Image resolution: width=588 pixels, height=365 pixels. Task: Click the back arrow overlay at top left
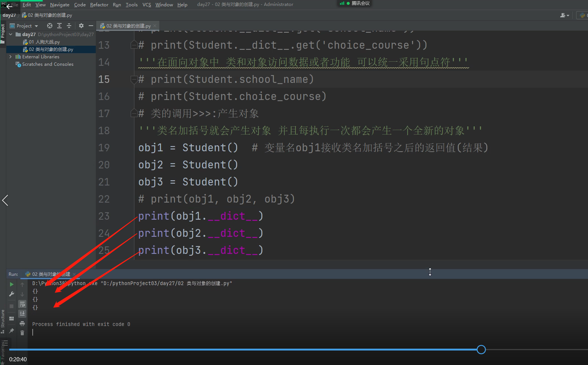9,6
